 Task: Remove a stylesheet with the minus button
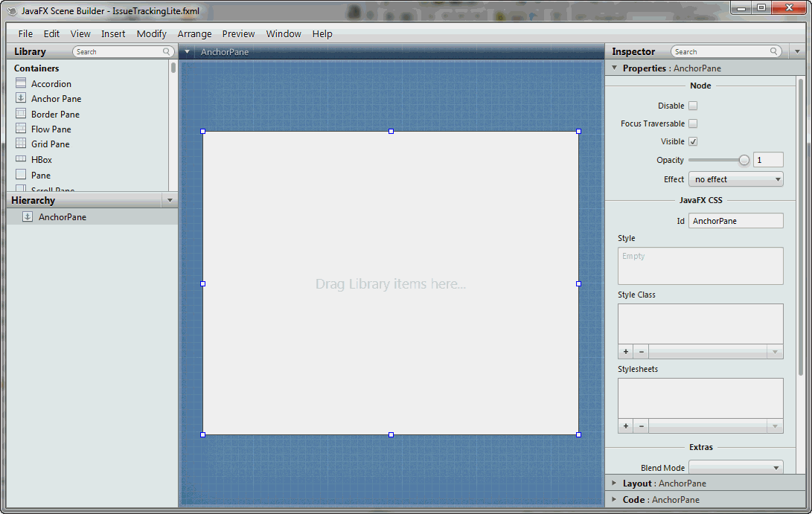click(641, 426)
